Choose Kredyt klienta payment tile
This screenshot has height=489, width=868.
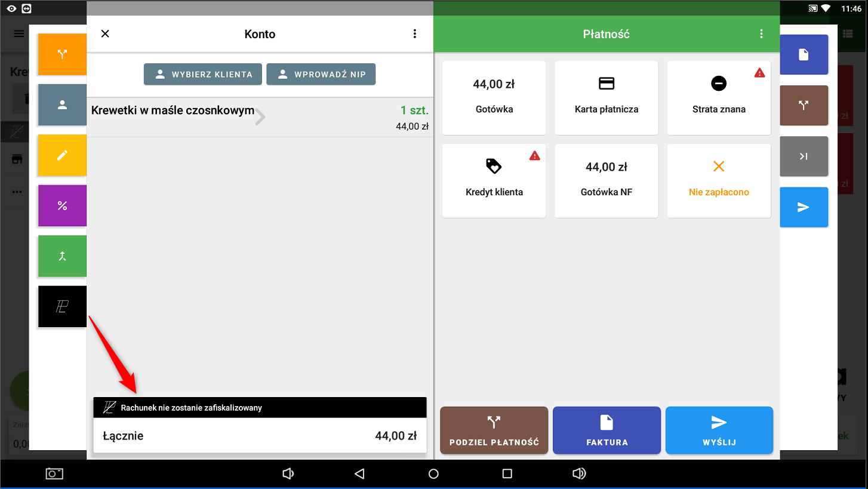click(494, 180)
